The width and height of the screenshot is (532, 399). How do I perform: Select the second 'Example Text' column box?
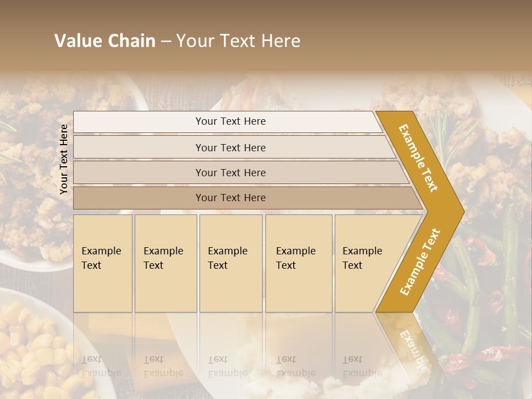[166, 263]
